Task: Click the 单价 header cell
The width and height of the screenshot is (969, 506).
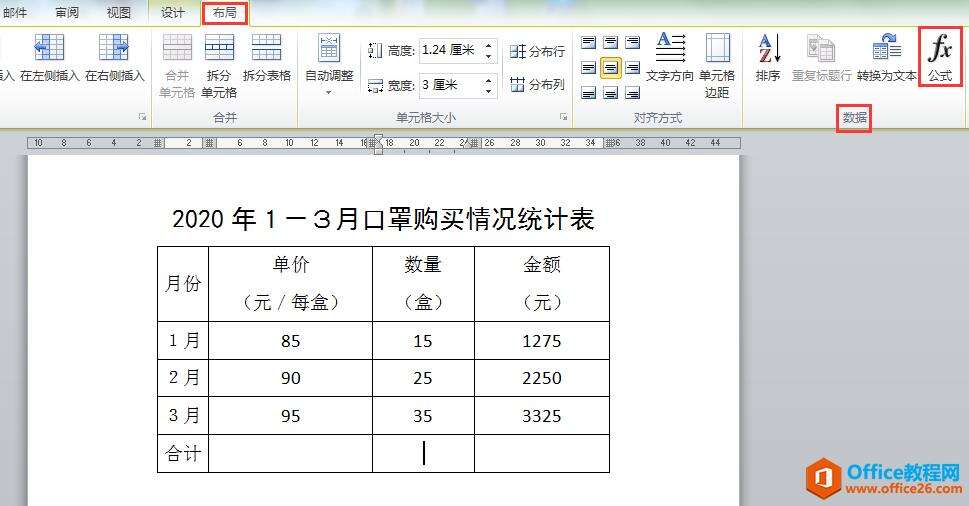Action: [290, 284]
